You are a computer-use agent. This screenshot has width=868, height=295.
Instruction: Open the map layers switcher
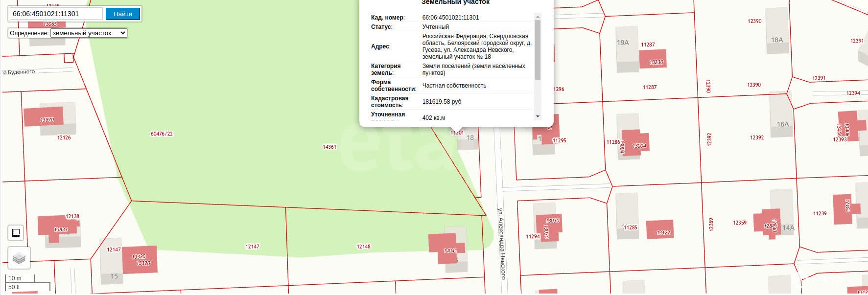[19, 258]
